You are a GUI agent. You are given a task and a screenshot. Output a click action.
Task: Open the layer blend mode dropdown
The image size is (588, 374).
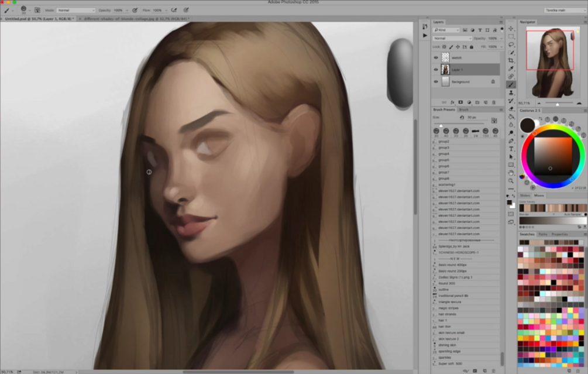tap(452, 39)
